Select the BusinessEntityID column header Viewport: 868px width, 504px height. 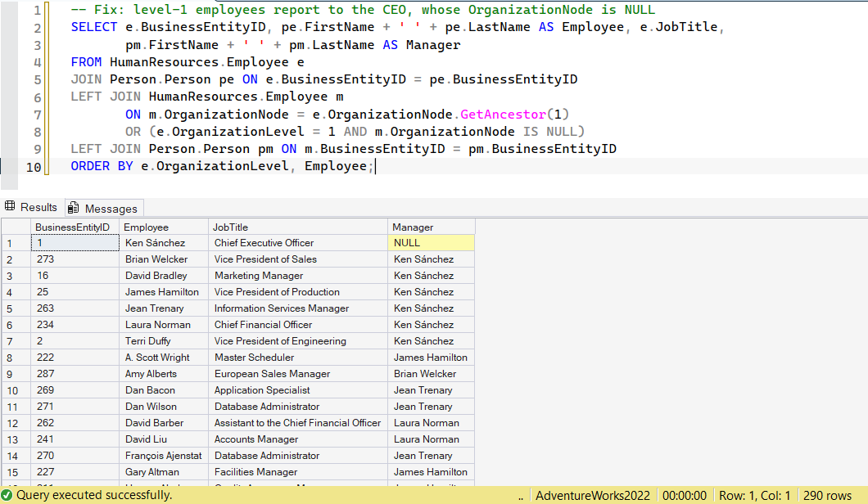[x=75, y=227]
